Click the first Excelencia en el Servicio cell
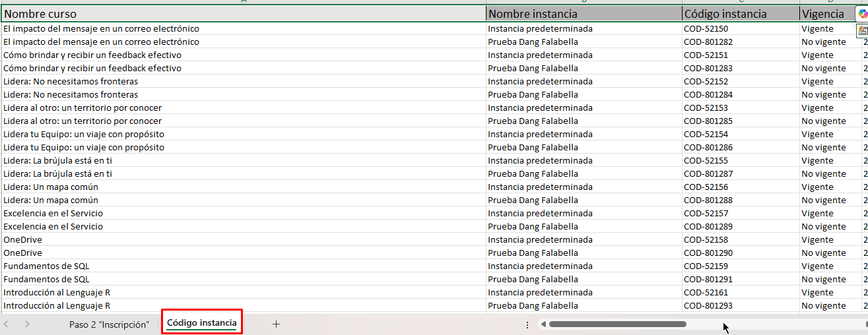The image size is (868, 335). (53, 214)
